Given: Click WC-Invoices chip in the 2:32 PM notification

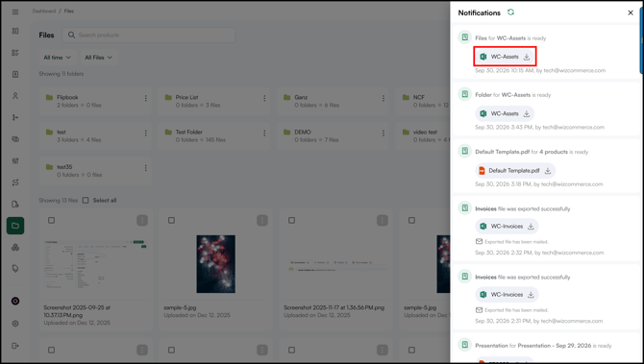Looking at the screenshot, I should click(x=507, y=226).
